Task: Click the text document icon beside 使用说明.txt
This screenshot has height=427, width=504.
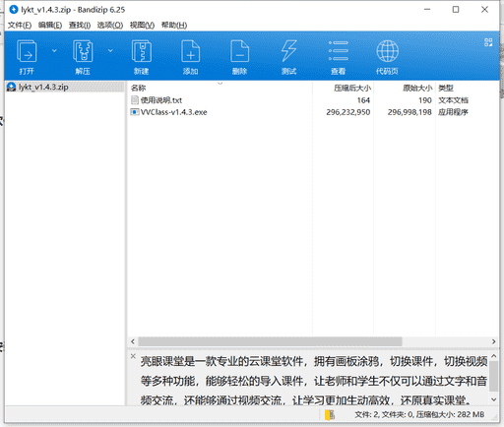Action: [135, 100]
